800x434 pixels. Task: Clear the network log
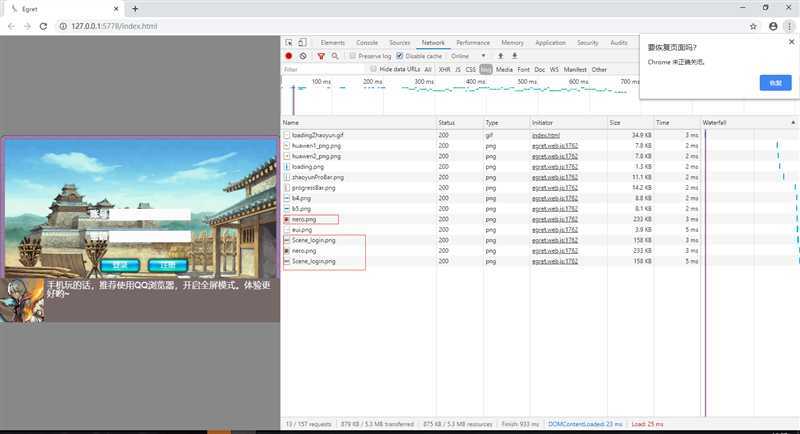303,56
